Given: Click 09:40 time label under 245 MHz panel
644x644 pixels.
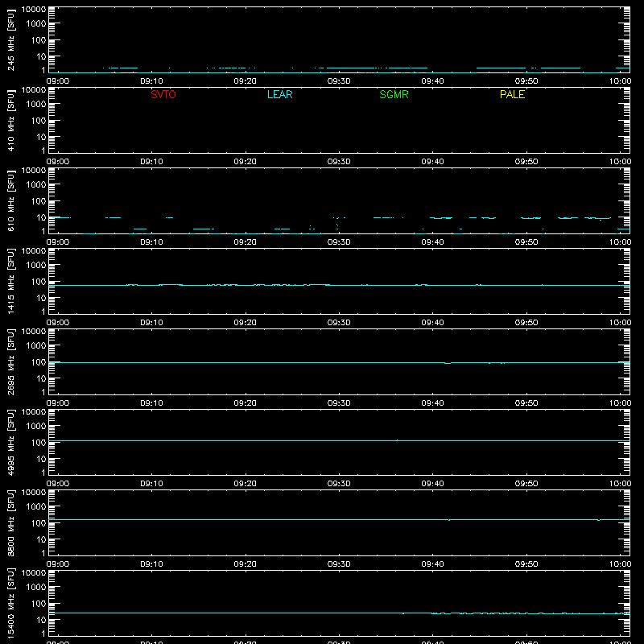Looking at the screenshot, I should (432, 81).
